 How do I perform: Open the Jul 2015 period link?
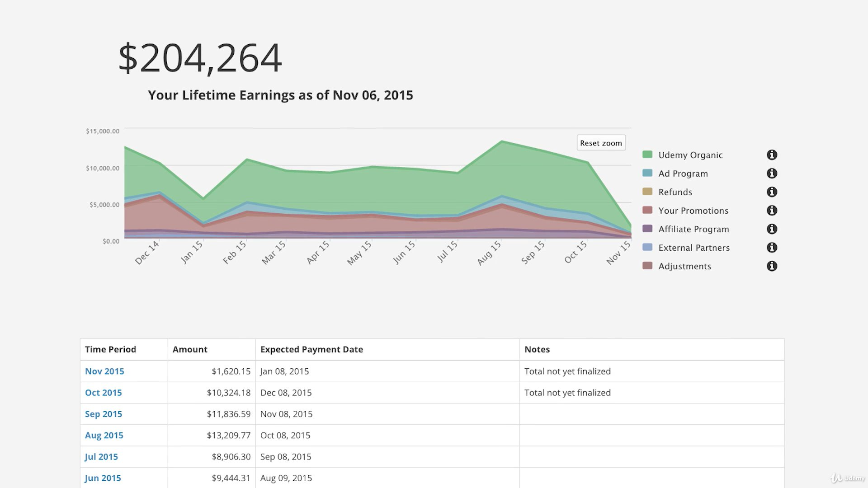[x=101, y=456]
